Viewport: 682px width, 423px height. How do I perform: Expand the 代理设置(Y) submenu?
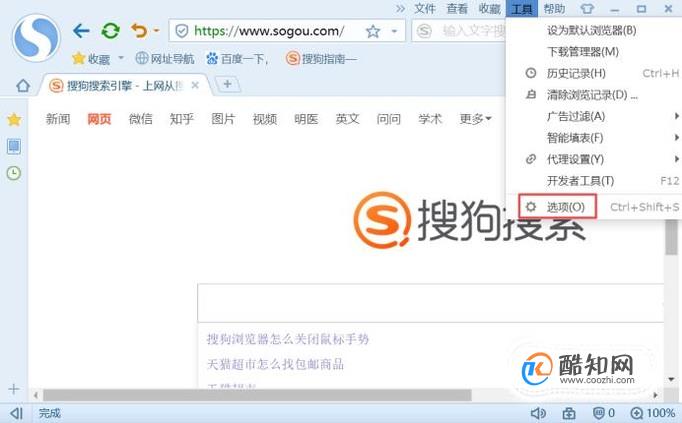click(x=594, y=159)
